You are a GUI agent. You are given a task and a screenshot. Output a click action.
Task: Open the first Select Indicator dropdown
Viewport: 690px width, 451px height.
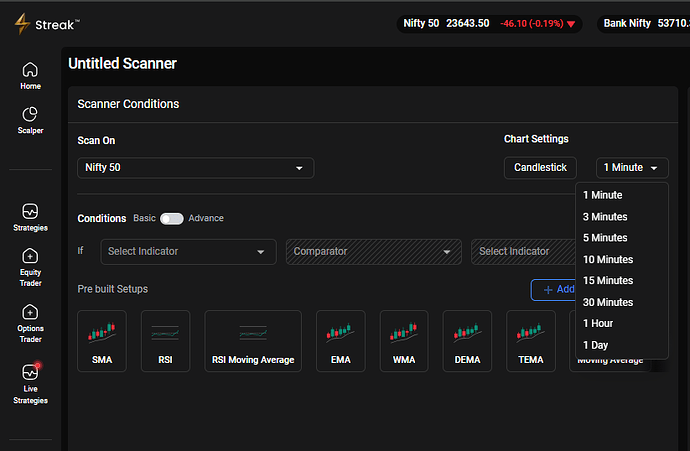click(188, 252)
